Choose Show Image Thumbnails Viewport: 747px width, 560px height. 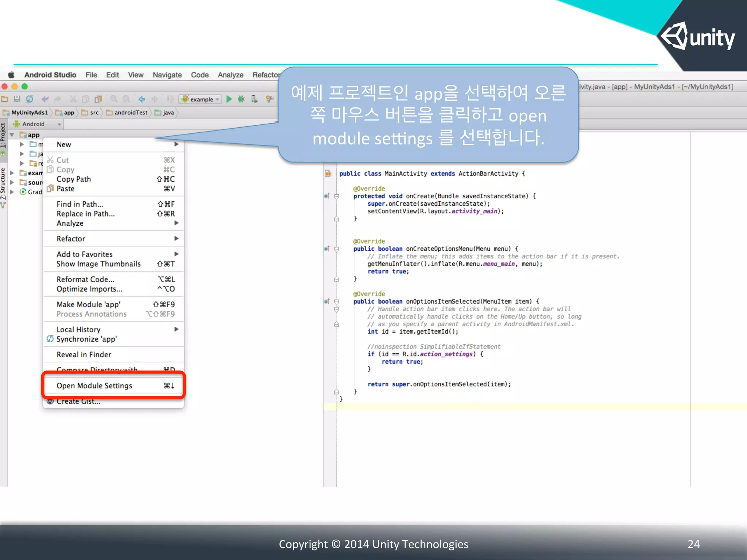coord(113,264)
